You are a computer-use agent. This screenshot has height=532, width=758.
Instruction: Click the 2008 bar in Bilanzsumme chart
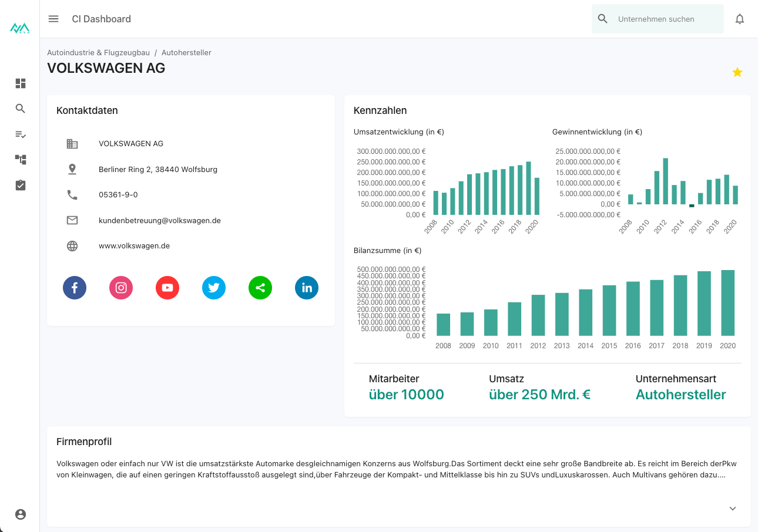444,325
